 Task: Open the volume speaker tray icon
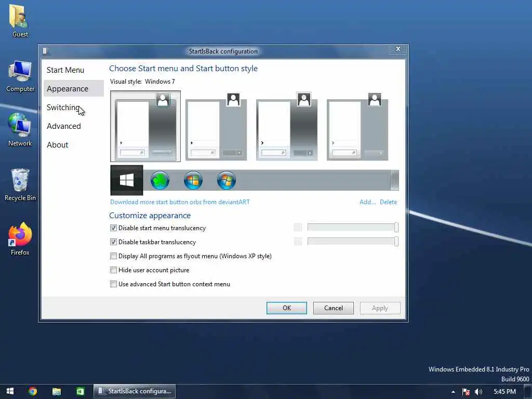(x=478, y=392)
